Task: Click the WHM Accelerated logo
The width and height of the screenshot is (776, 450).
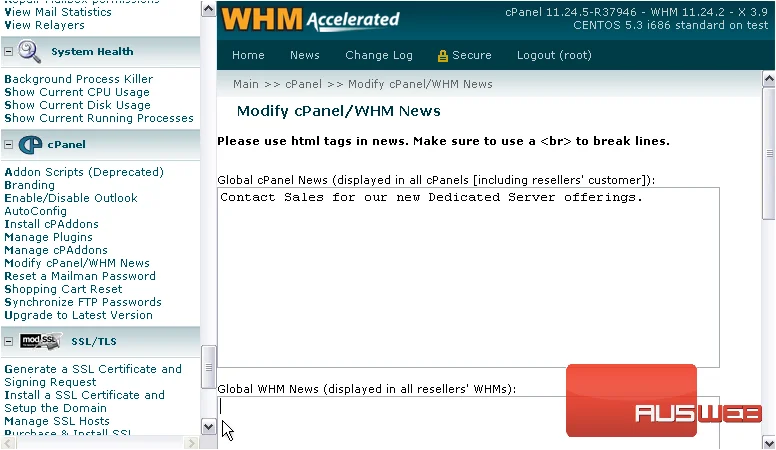Action: tap(310, 20)
